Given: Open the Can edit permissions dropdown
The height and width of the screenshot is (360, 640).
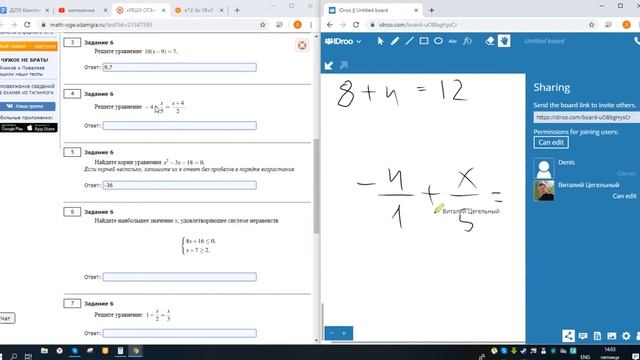Looking at the screenshot, I should [551, 142].
